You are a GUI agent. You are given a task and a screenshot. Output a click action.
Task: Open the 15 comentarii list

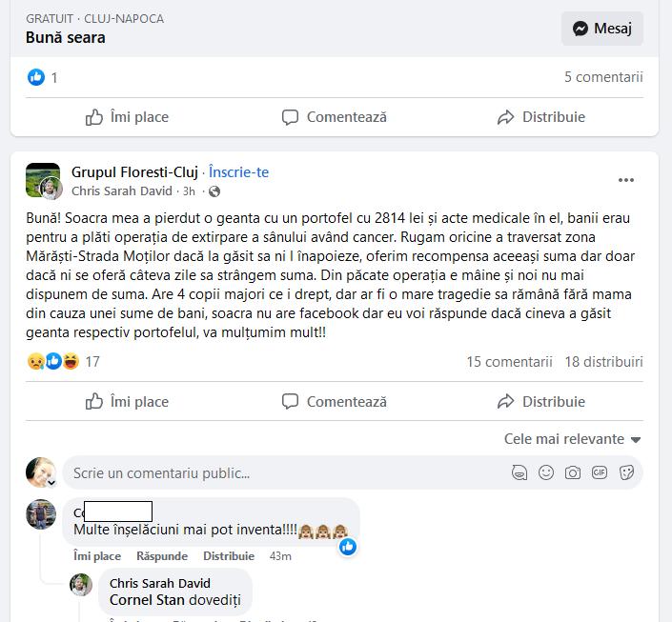(x=509, y=362)
